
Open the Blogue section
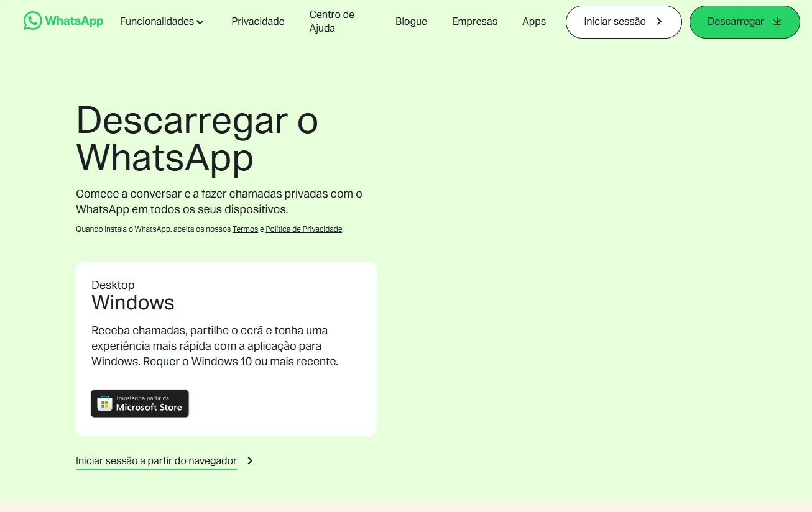(411, 21)
